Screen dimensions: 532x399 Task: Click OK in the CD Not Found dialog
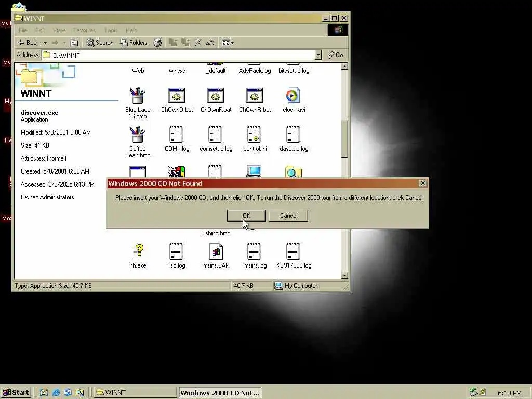pyautogui.click(x=246, y=216)
